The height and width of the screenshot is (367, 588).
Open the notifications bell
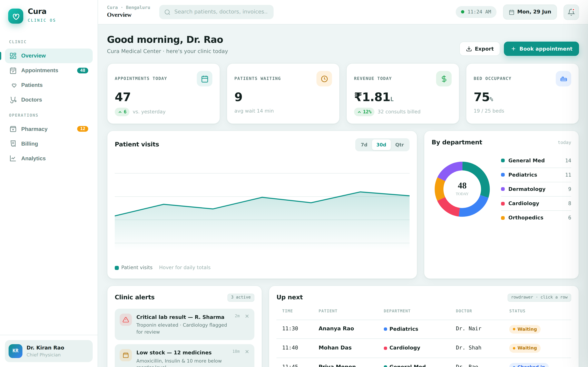click(x=571, y=12)
